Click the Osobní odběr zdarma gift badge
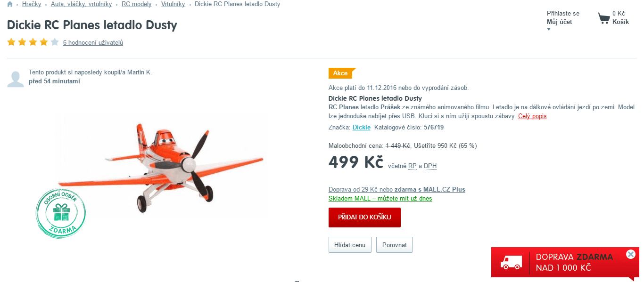 (x=61, y=213)
